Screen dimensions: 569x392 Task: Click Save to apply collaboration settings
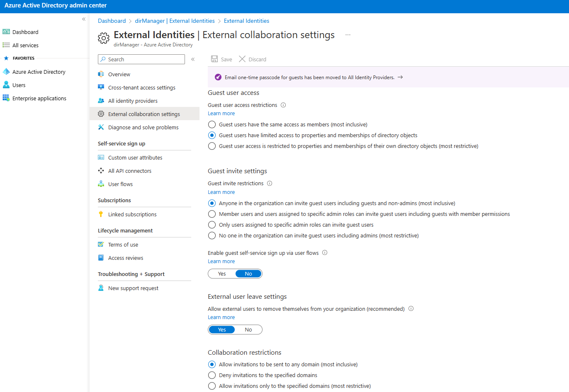pyautogui.click(x=221, y=59)
